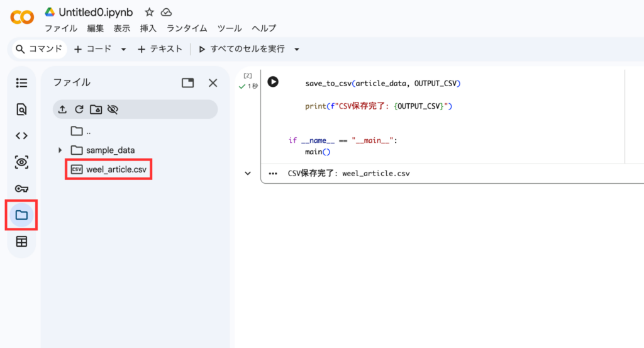Open output options three-dots menu
The image size is (644, 348).
coord(273,174)
